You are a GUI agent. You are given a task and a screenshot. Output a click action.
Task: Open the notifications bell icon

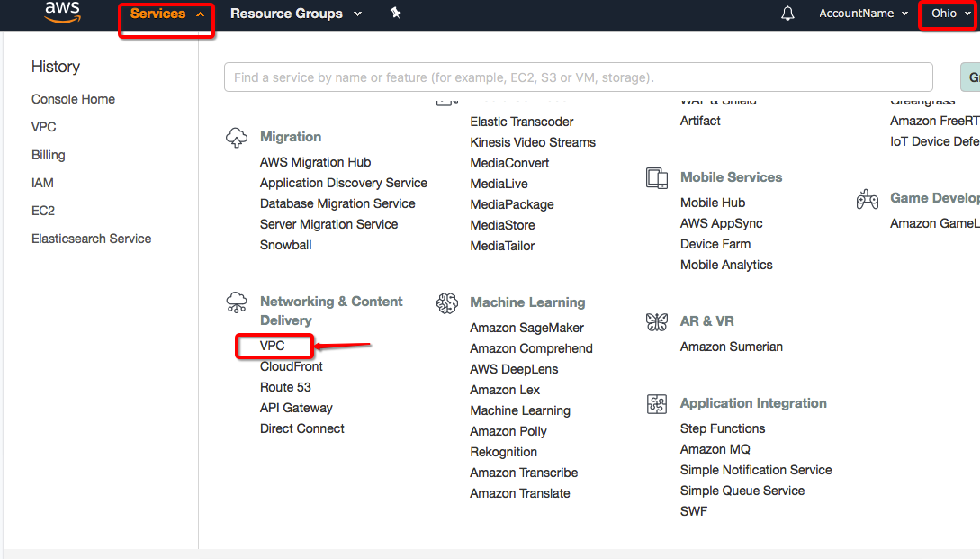[787, 14]
